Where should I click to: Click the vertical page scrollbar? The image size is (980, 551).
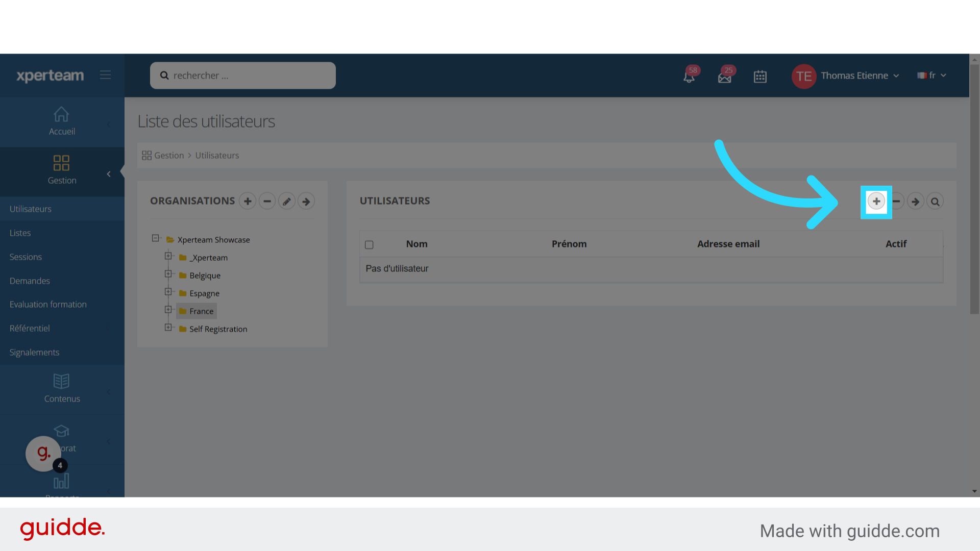point(974,189)
